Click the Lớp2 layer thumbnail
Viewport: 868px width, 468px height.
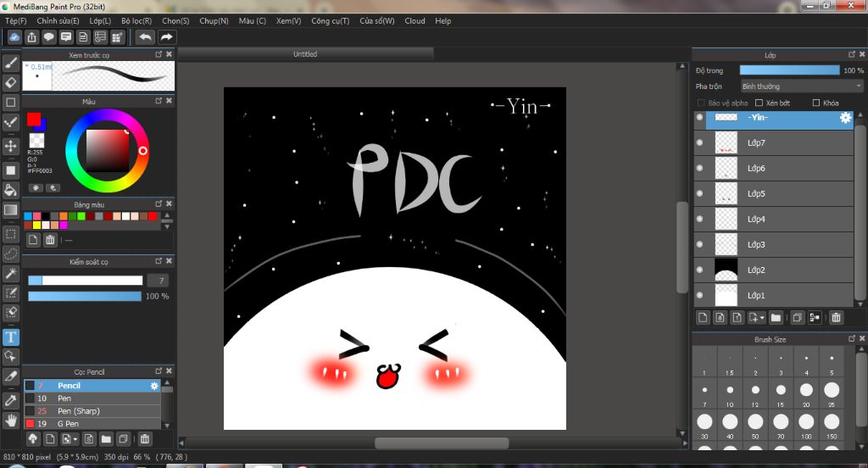[x=726, y=270]
